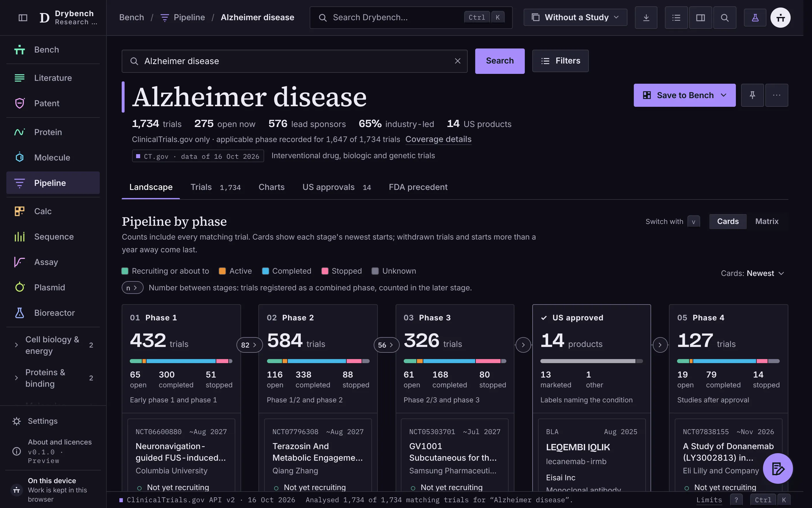Open the Assay tool
Image resolution: width=812 pixels, height=508 pixels.
tap(53, 262)
